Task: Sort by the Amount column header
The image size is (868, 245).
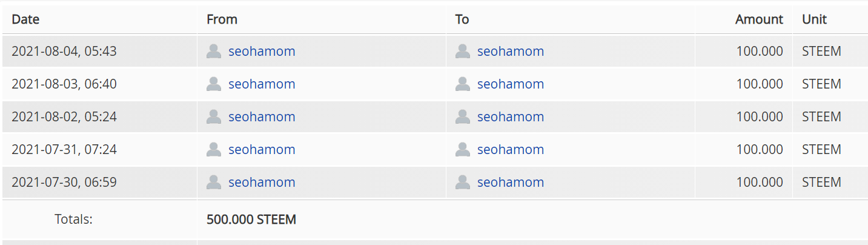Action: coord(759,19)
